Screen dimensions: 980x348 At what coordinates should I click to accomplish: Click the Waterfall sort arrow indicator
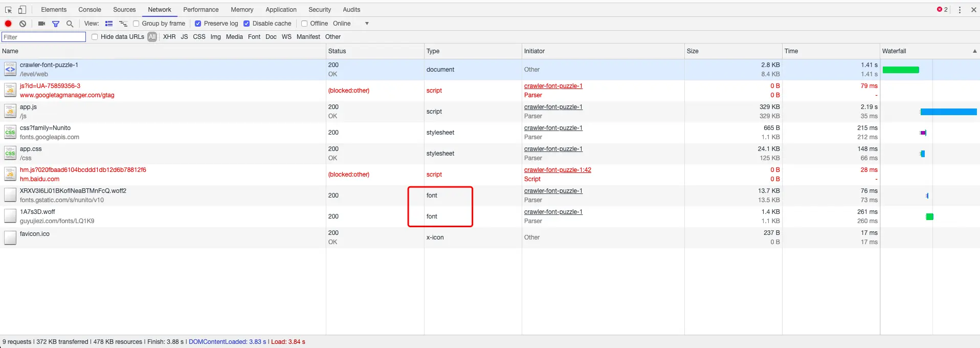click(974, 51)
